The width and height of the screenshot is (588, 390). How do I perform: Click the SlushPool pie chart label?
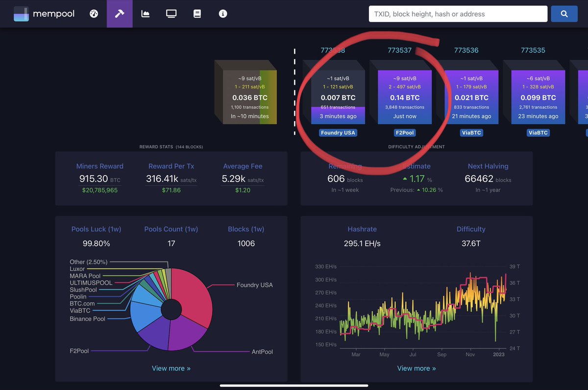[83, 290]
